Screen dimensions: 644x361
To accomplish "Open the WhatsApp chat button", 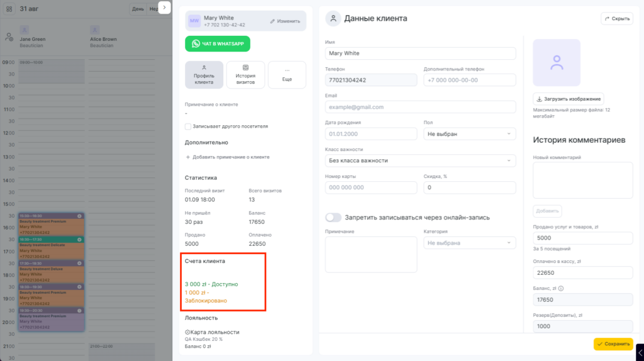I will click(x=217, y=43).
